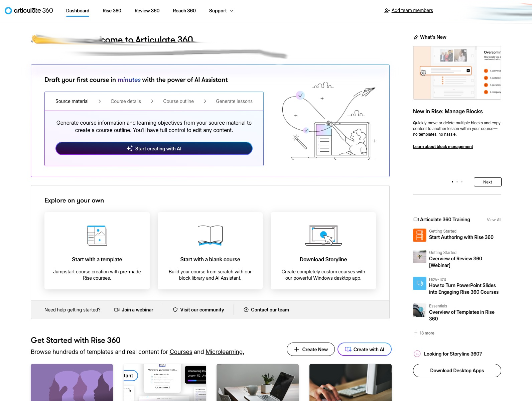Click the Articulate 360 logo
532x401 pixels.
pyautogui.click(x=29, y=11)
